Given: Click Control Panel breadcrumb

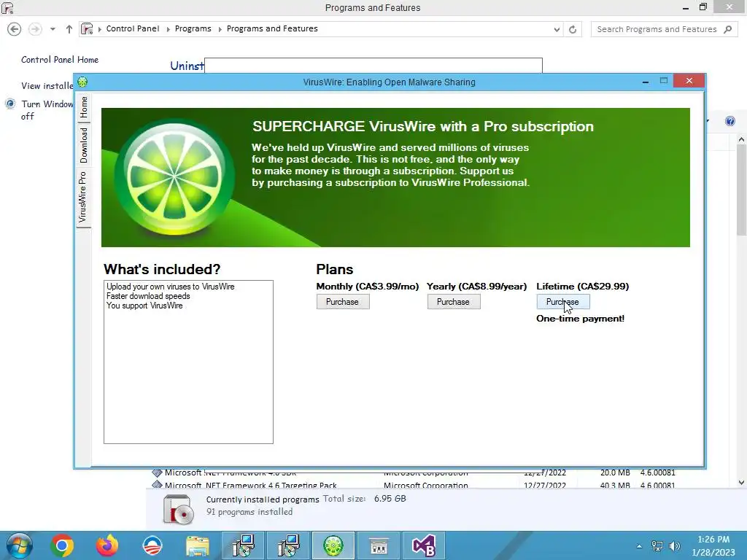Looking at the screenshot, I should (133, 28).
